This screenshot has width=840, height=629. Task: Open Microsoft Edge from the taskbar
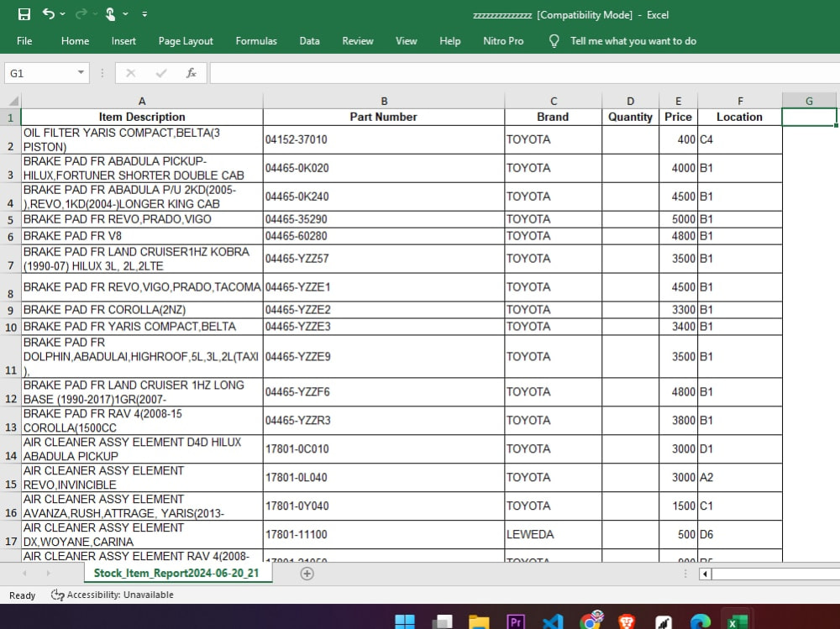pyautogui.click(x=701, y=621)
